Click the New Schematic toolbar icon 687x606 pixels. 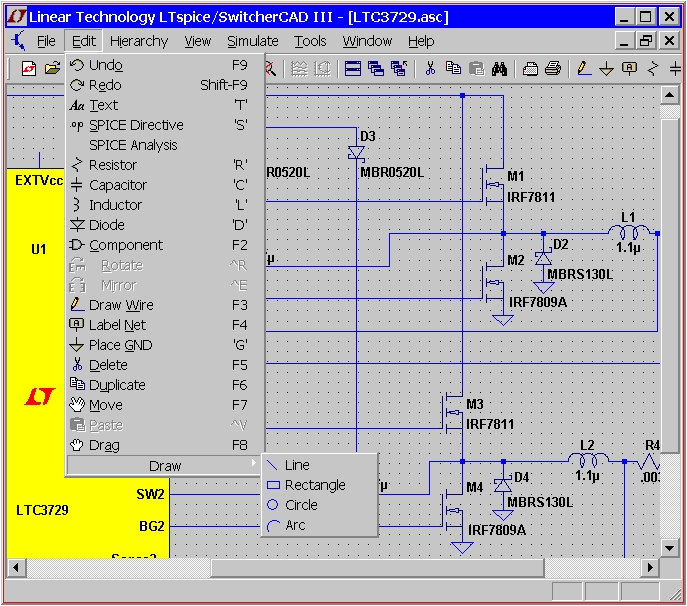coord(29,69)
